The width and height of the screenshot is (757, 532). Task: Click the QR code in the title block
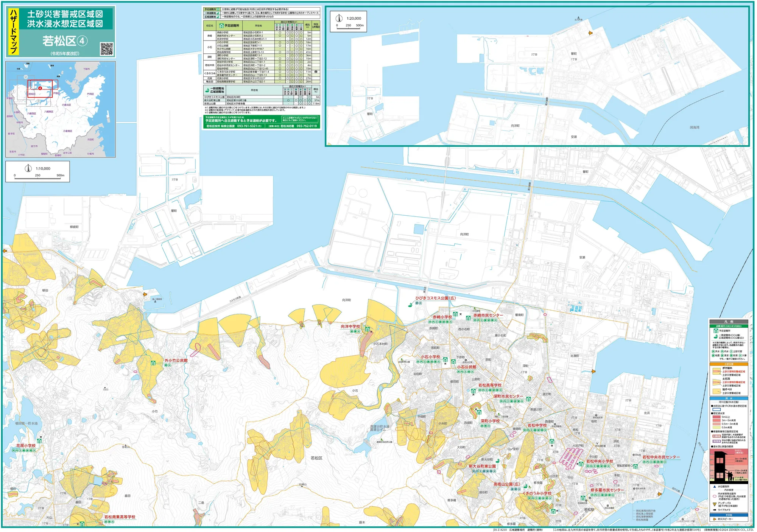pyautogui.click(x=107, y=49)
